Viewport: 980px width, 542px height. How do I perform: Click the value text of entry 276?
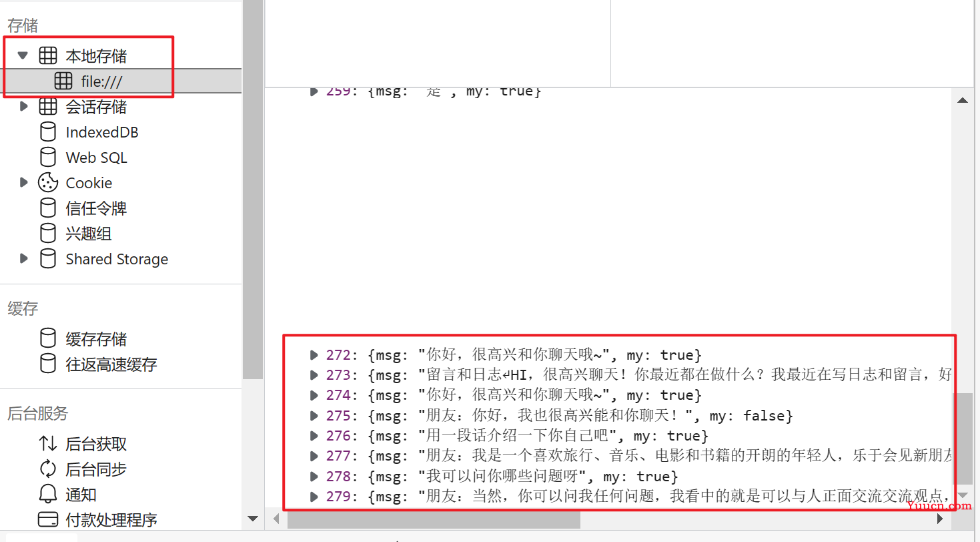[x=538, y=436]
